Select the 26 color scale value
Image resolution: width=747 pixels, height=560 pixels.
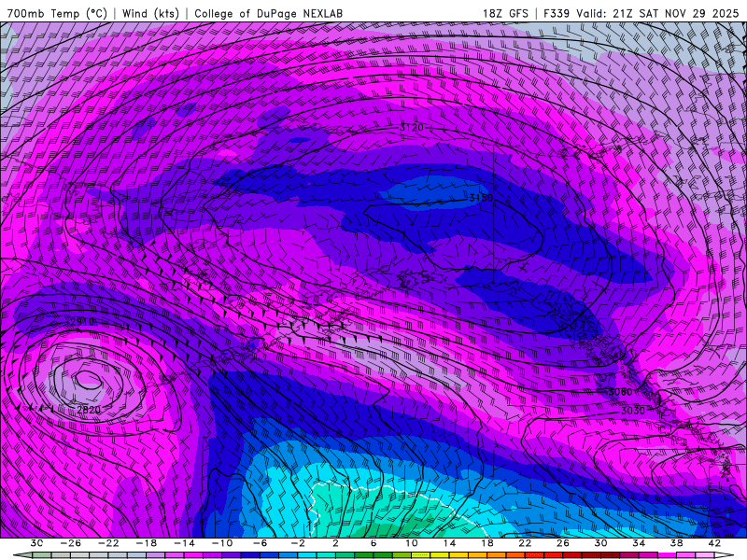pyautogui.click(x=563, y=543)
